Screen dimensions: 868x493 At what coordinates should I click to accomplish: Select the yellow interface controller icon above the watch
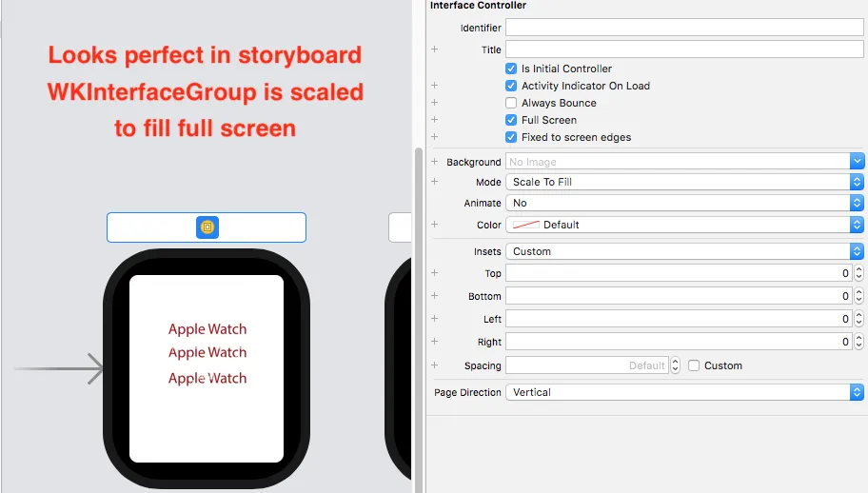pos(207,227)
